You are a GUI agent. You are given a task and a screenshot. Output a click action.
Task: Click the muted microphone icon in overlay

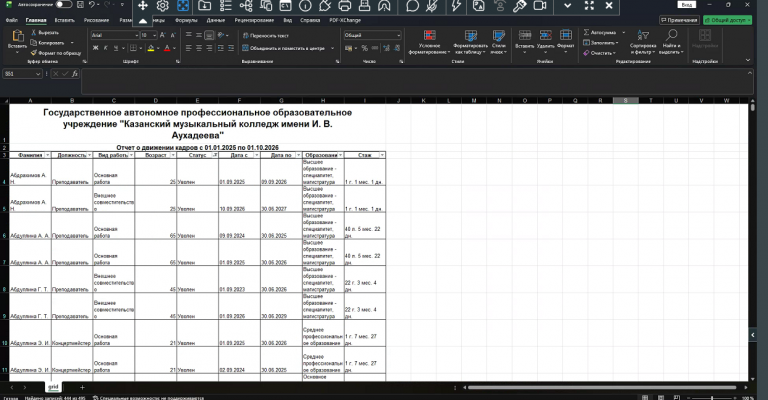click(x=432, y=6)
